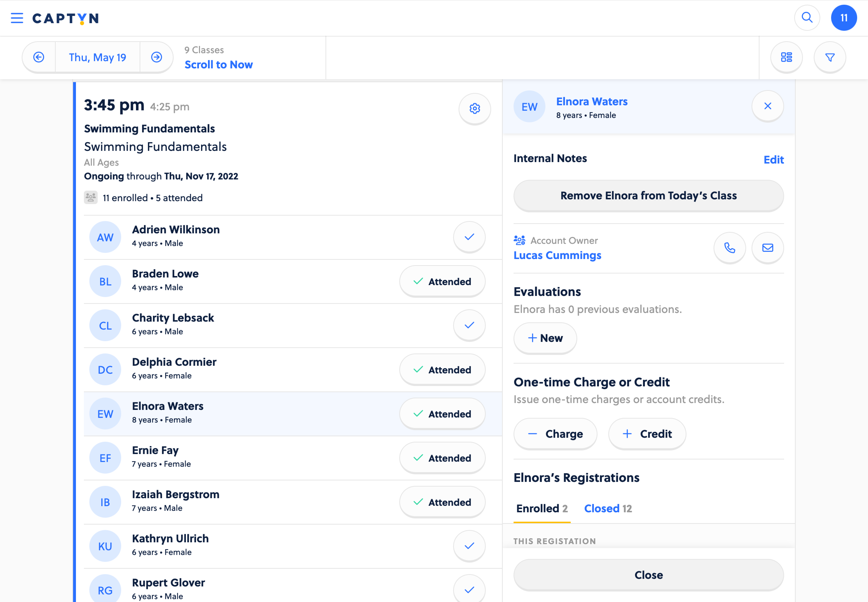Screen dimensions: 868x602
Task: Open Lucas Cummings account link
Action: click(557, 255)
